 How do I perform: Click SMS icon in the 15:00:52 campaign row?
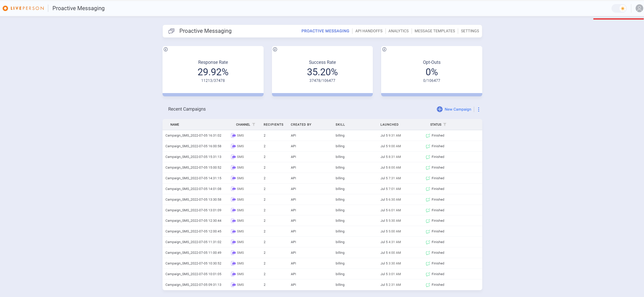[233, 168]
